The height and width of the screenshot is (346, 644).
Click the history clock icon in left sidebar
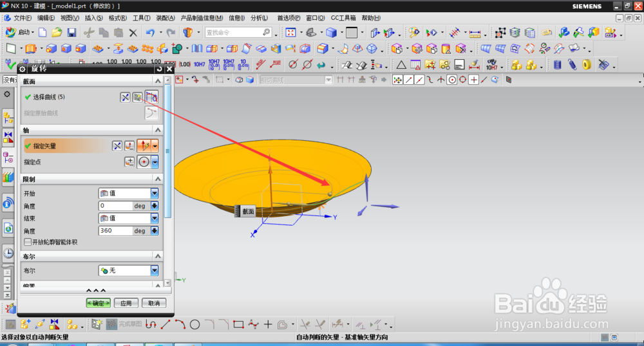8,253
